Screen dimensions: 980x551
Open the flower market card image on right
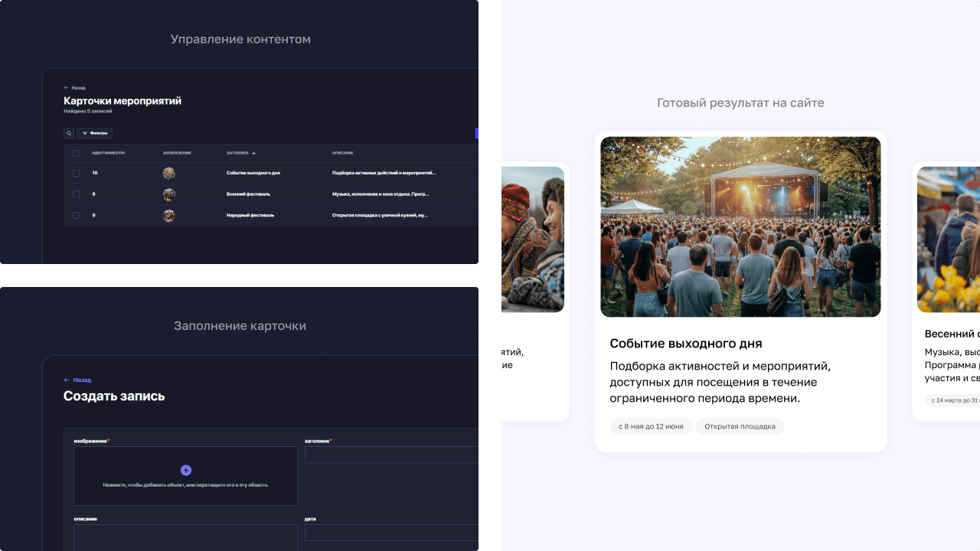pyautogui.click(x=949, y=240)
